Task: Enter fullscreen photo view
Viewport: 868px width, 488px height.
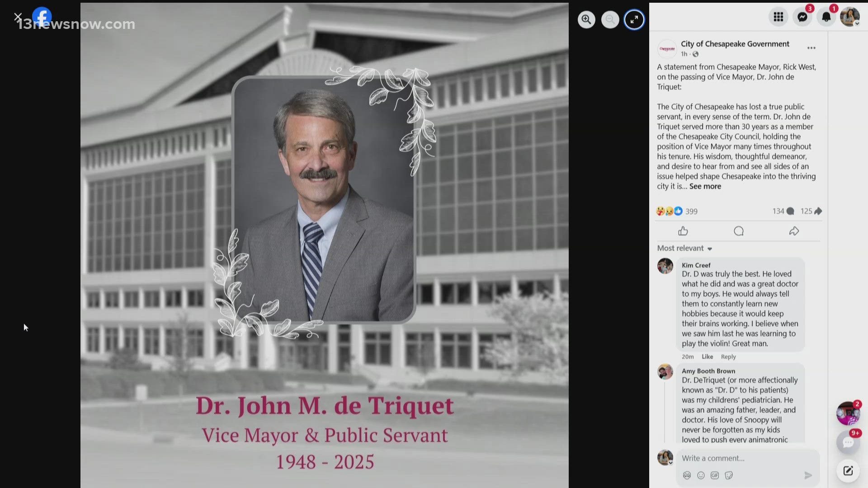Action: [634, 19]
